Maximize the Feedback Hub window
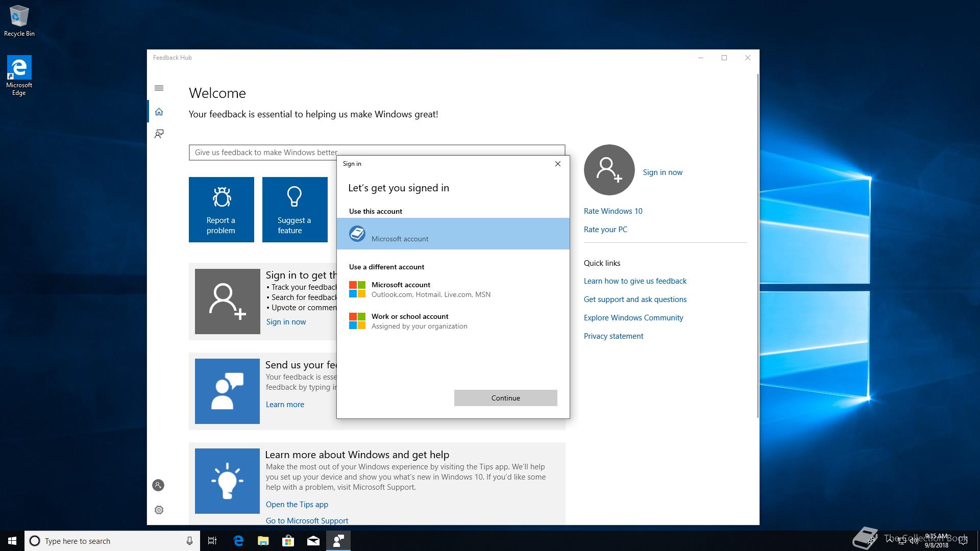Screen dimensions: 980x551 (x=724, y=58)
